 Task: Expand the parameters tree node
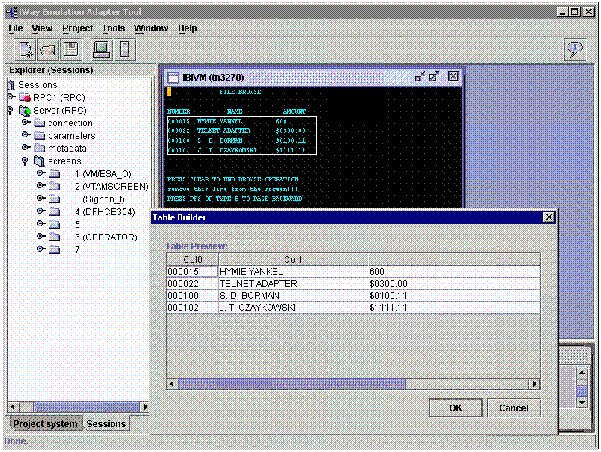(x=26, y=135)
